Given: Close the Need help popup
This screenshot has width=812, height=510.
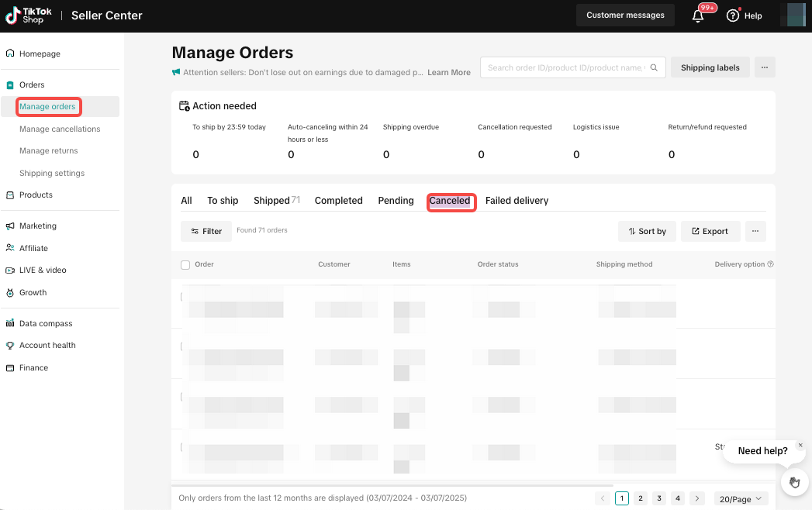Looking at the screenshot, I should click(800, 445).
